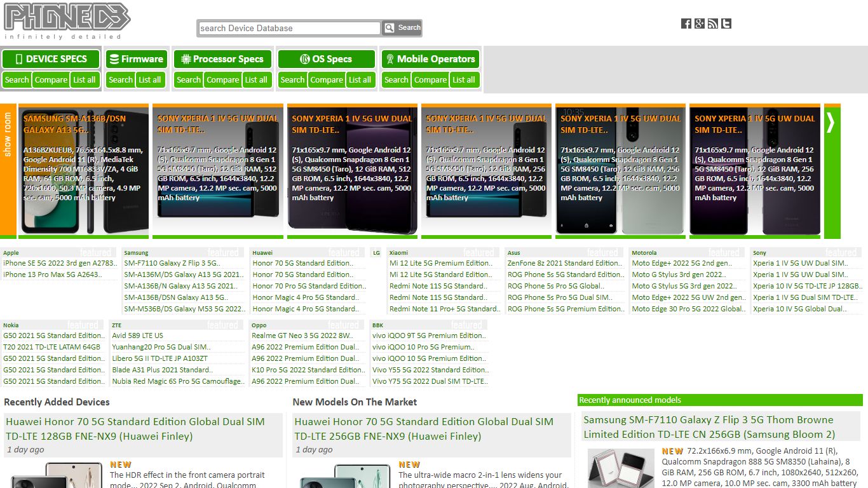Open the Huawei brand heading

click(262, 253)
